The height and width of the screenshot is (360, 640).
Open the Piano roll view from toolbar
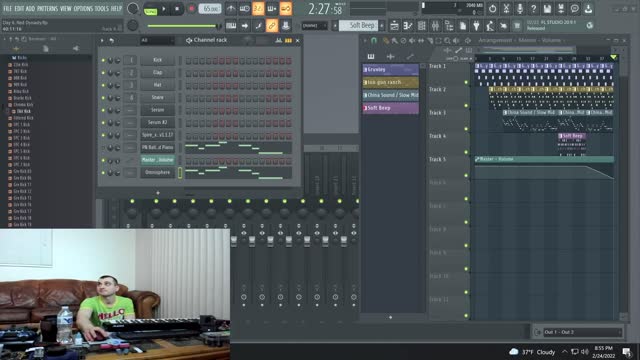408,26
